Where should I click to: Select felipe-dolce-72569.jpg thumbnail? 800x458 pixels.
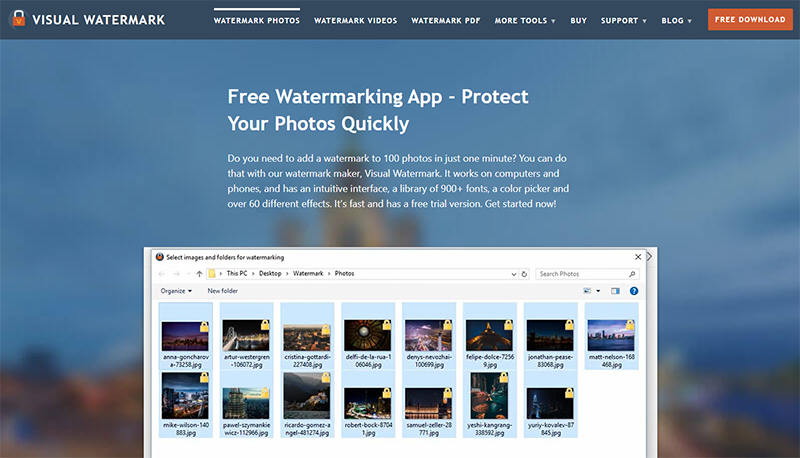490,336
